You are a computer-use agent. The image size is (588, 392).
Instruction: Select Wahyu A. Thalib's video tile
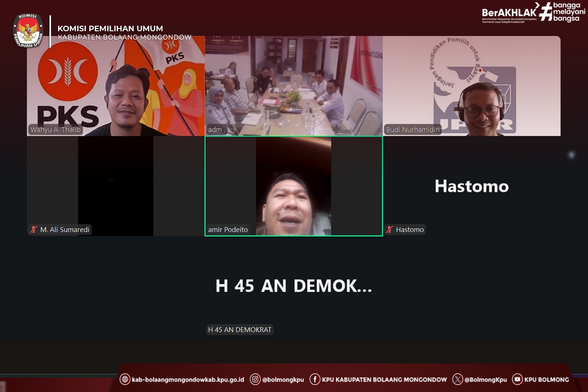pyautogui.click(x=116, y=86)
